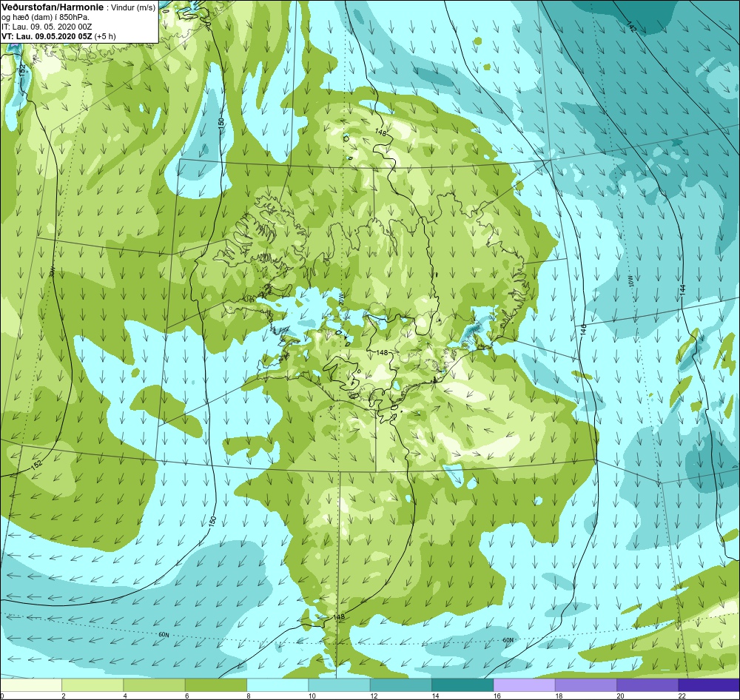The width and height of the screenshot is (740, 700).
Task: Click the 152 contour label near the title box
Action: [x=23, y=70]
